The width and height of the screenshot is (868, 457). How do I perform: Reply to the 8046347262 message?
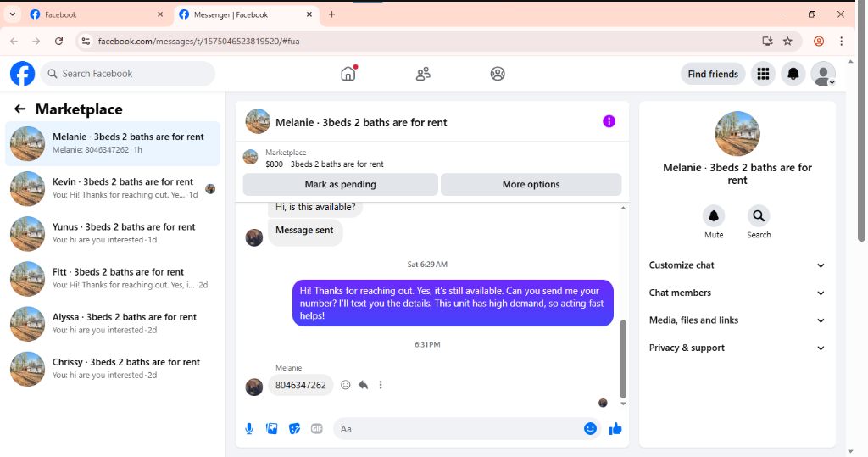coord(363,385)
